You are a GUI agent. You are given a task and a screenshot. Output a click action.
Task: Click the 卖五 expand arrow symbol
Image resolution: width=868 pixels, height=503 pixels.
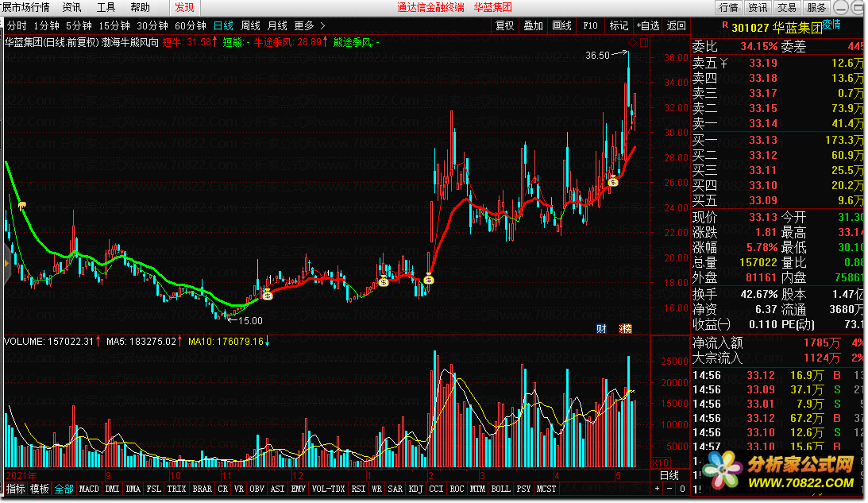723,63
